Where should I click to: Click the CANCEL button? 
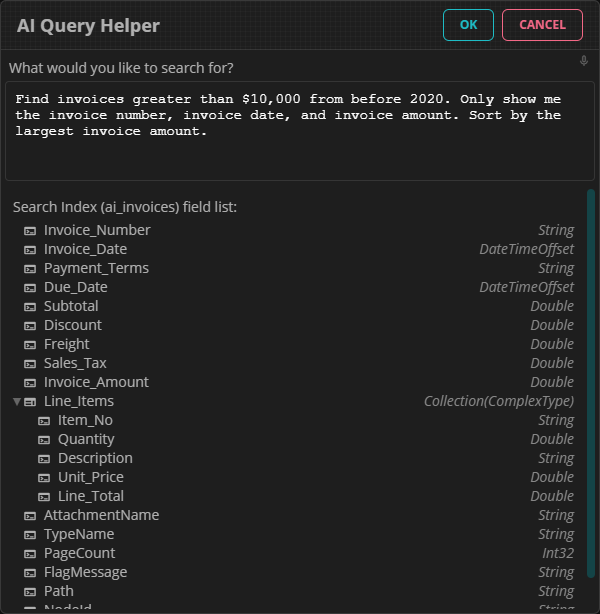pos(542,25)
